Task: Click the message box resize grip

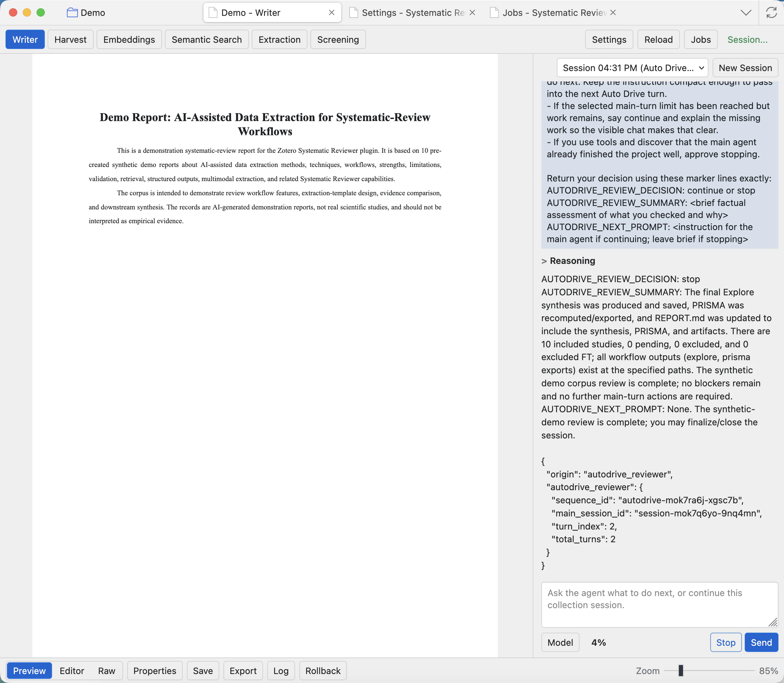Action: (773, 622)
